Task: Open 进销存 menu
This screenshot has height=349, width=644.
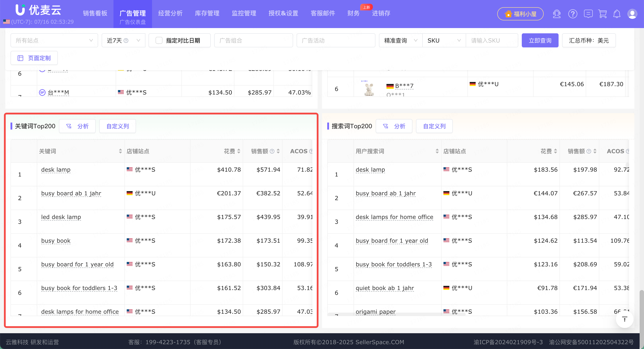Action: pos(381,13)
